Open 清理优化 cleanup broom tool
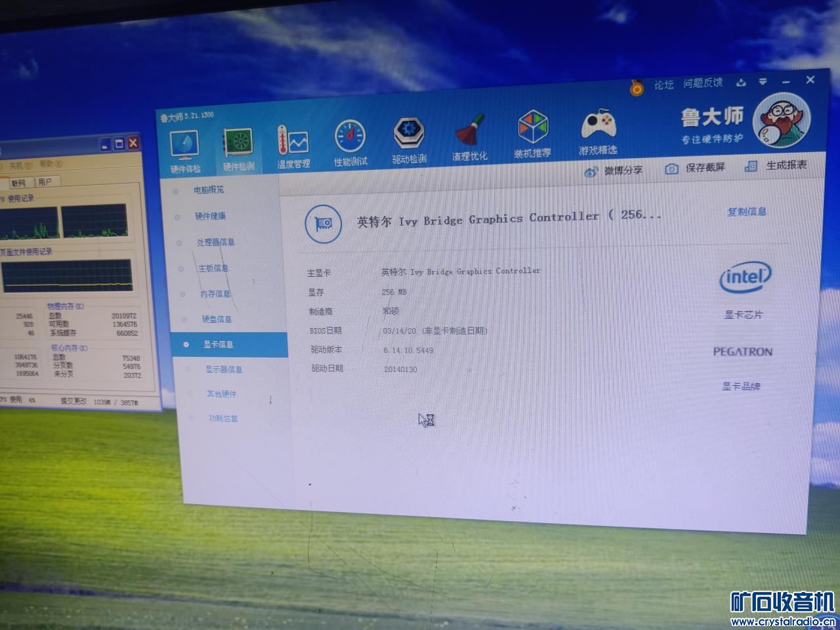 tap(470, 138)
